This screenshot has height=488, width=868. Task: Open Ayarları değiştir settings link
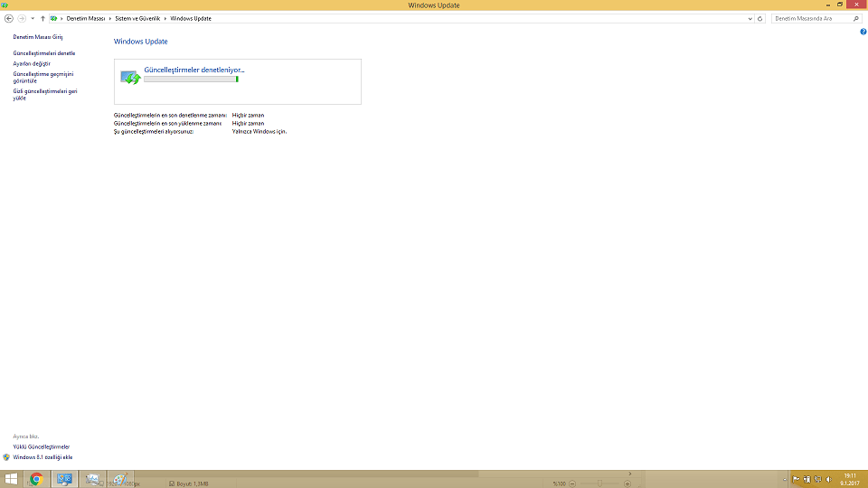click(32, 63)
